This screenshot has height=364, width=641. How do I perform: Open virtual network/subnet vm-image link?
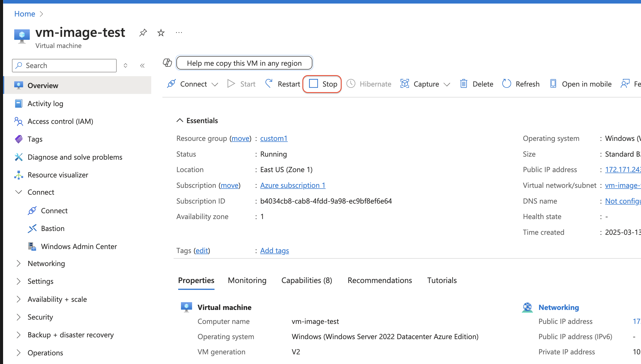coord(623,185)
